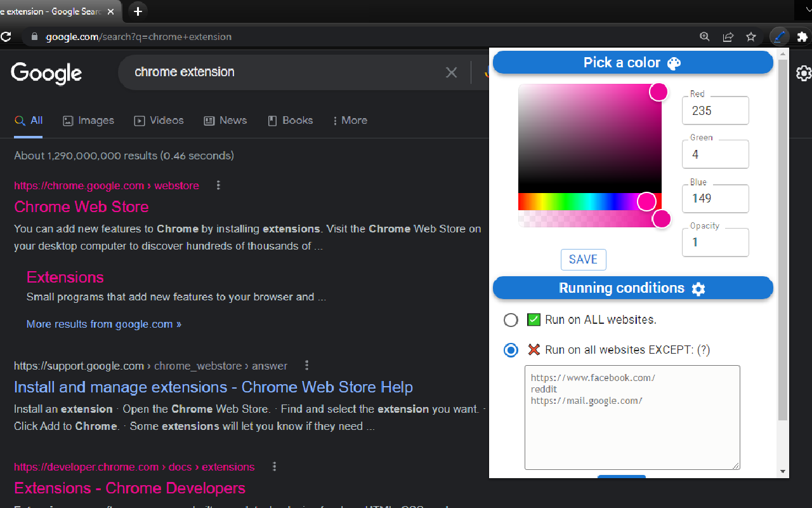Click the padlock site info icon
The height and width of the screenshot is (508, 812).
tap(35, 37)
